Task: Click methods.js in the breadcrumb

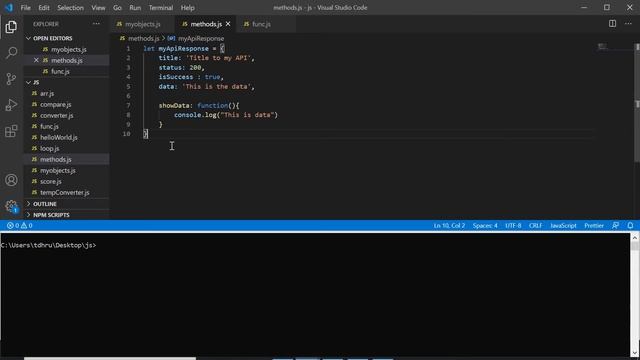Action: [143, 38]
